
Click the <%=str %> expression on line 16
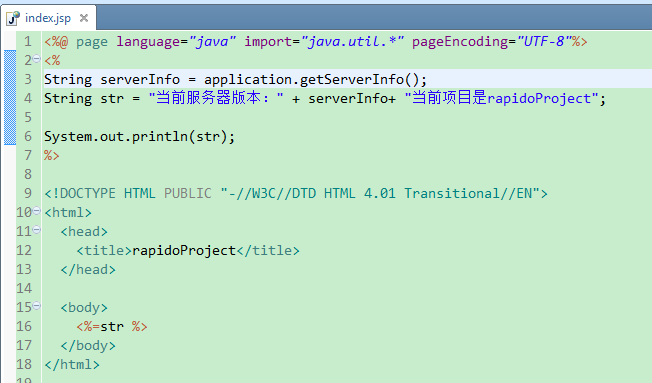112,326
